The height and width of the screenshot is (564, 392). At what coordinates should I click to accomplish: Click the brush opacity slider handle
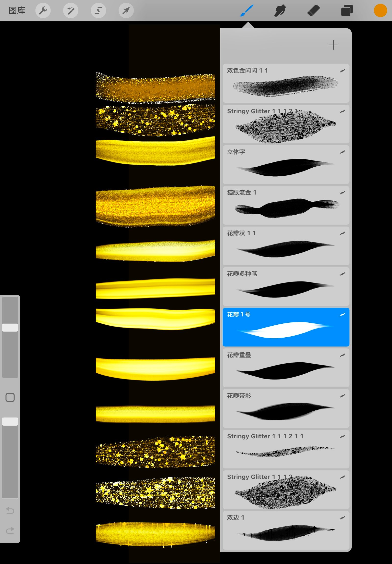click(10, 421)
